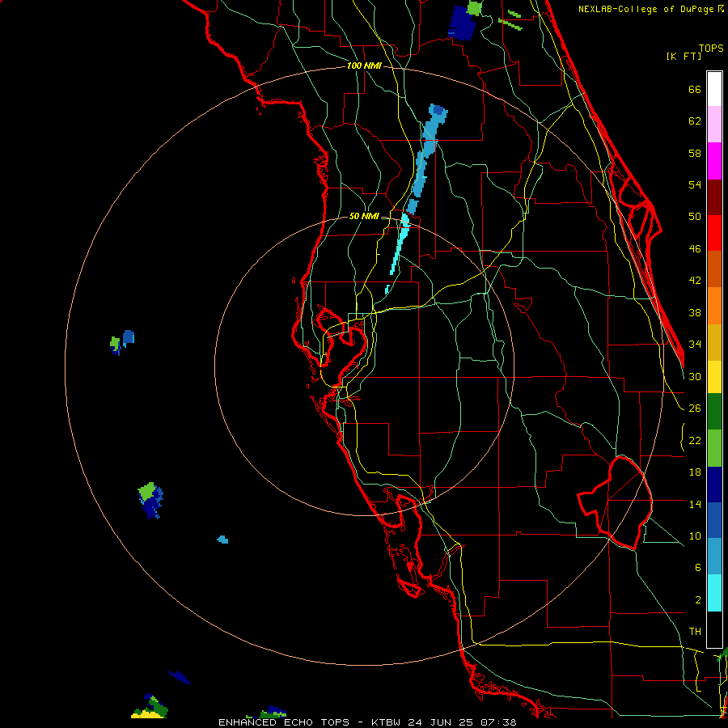Click the light green legend swatch
728x728 pixels.
coord(714,448)
